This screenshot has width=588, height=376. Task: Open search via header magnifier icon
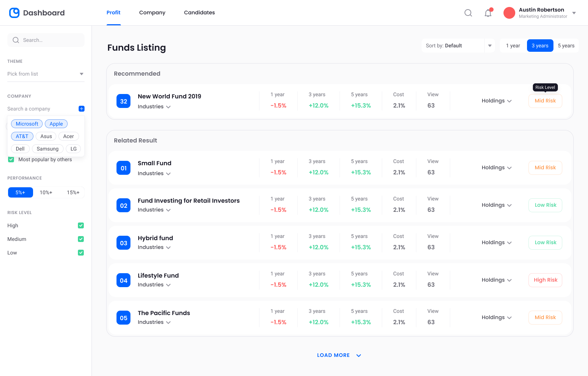[468, 13]
